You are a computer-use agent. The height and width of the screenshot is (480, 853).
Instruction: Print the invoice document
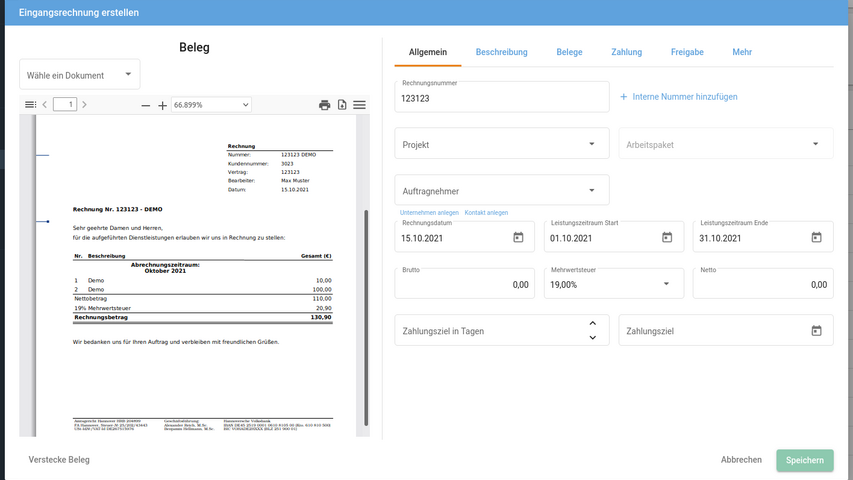(x=324, y=105)
